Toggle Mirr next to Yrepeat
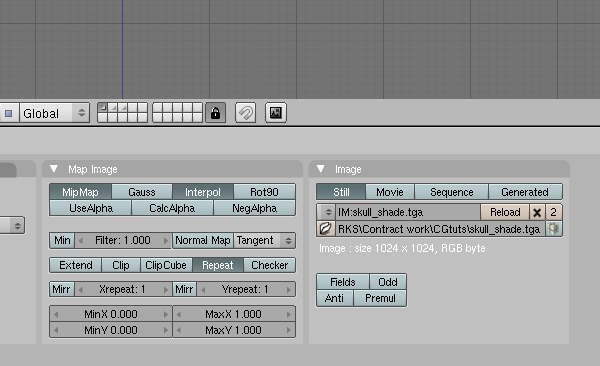Screen dimensions: 600x366 tap(184, 289)
